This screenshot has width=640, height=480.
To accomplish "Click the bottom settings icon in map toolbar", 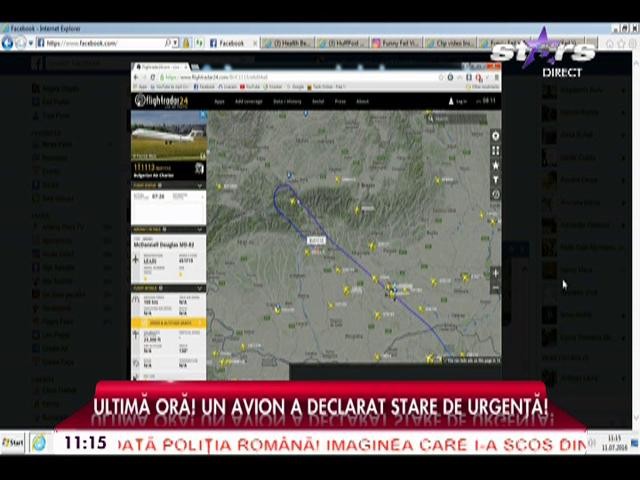I will click(496, 195).
